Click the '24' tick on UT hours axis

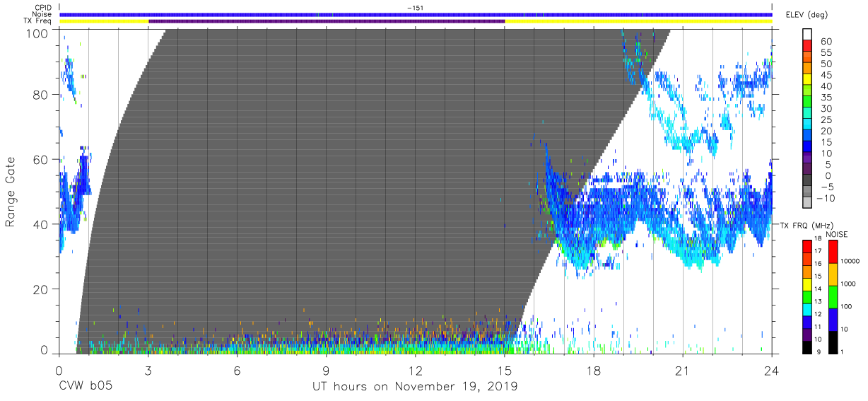772,371
